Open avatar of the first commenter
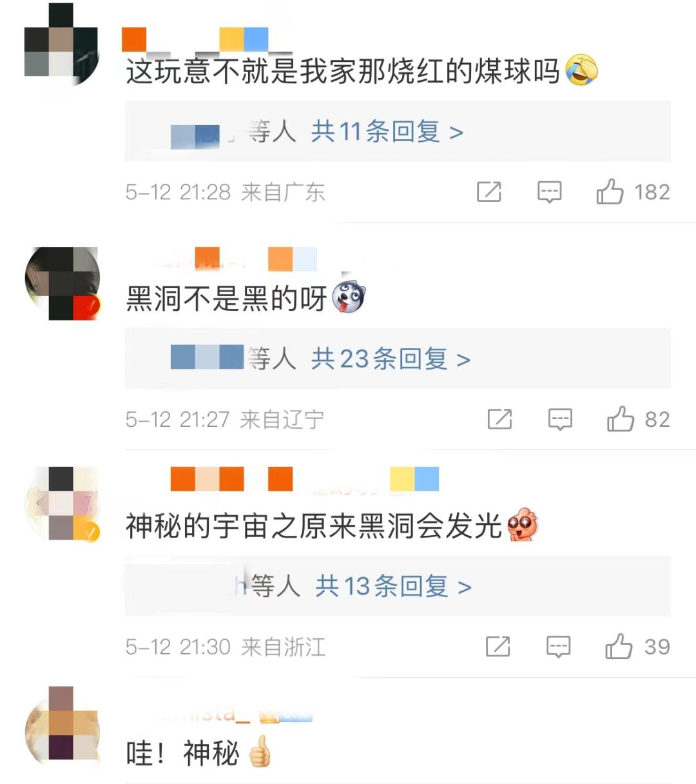The height and width of the screenshot is (784, 696). point(62,45)
